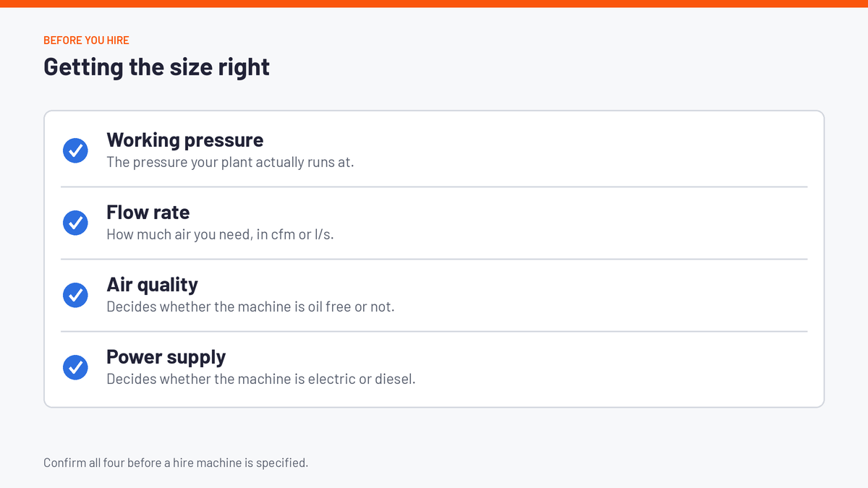Image resolution: width=868 pixels, height=488 pixels.
Task: Click the divider above Power supply row
Action: tap(434, 331)
